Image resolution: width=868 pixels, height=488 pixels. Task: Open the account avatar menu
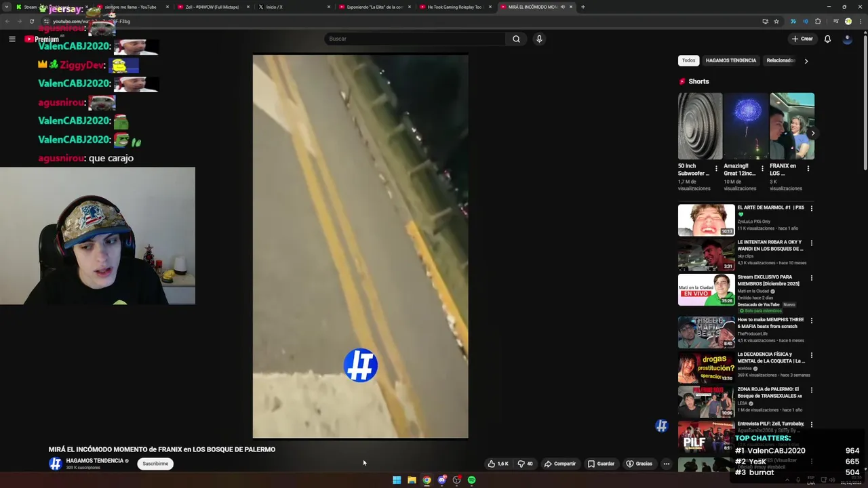tap(847, 39)
